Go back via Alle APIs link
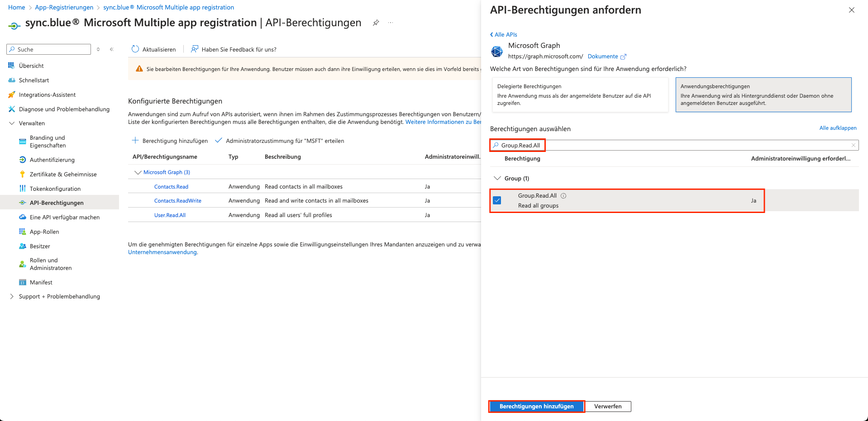Screen dimensions: 868x421 [504, 35]
